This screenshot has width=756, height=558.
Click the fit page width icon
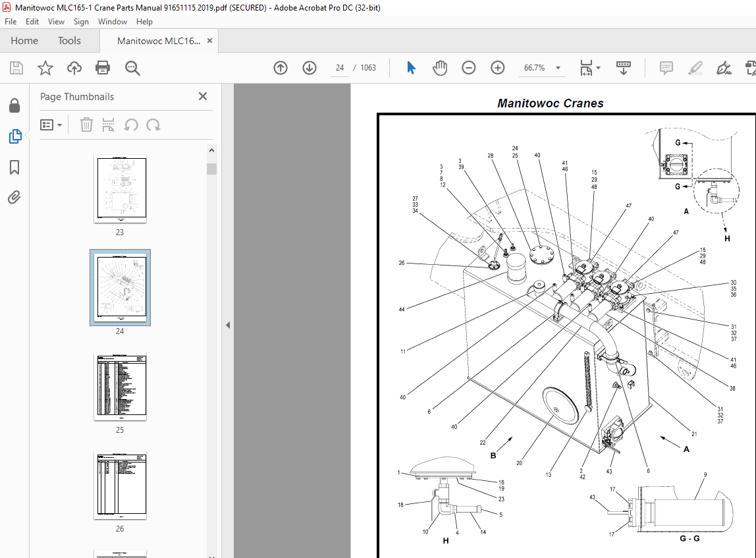[586, 68]
